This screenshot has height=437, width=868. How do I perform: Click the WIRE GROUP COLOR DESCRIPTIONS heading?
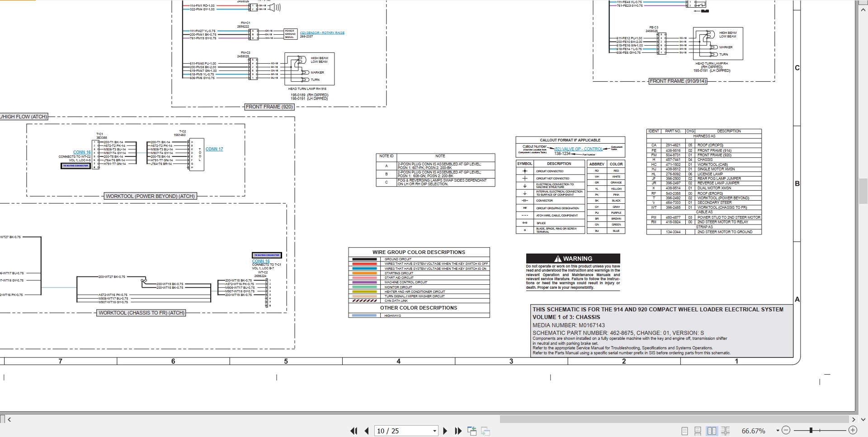pos(419,252)
